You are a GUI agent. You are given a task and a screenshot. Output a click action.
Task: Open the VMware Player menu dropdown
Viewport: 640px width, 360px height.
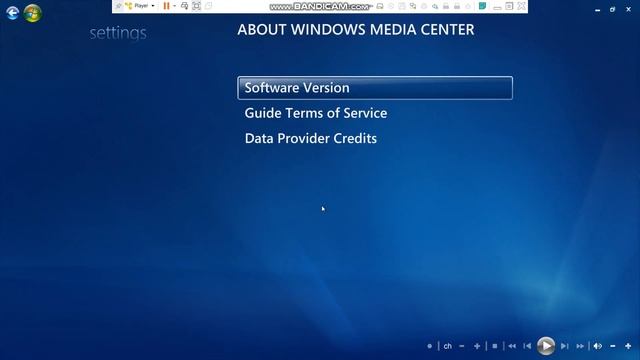(140, 6)
